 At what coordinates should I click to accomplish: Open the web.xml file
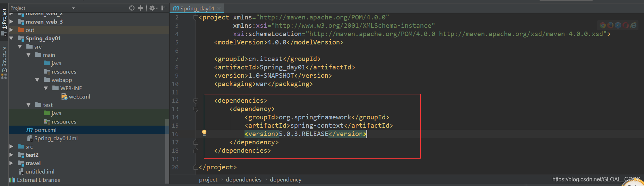pyautogui.click(x=76, y=96)
